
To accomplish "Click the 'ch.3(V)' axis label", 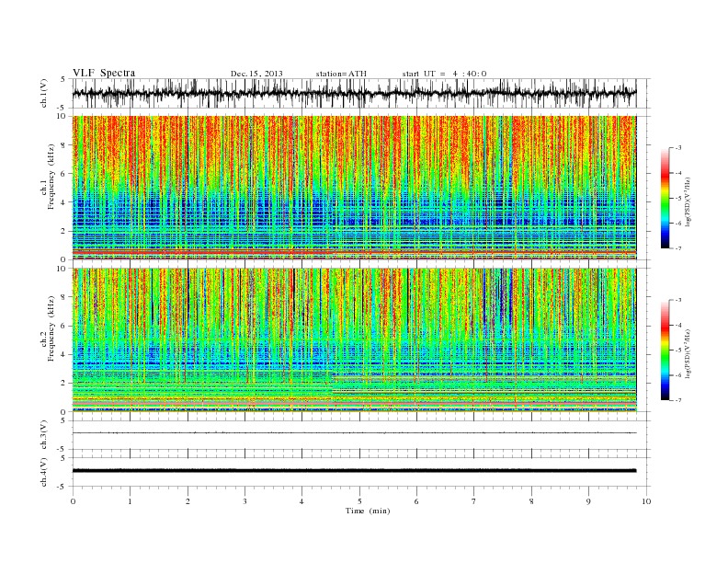I will pos(44,435).
